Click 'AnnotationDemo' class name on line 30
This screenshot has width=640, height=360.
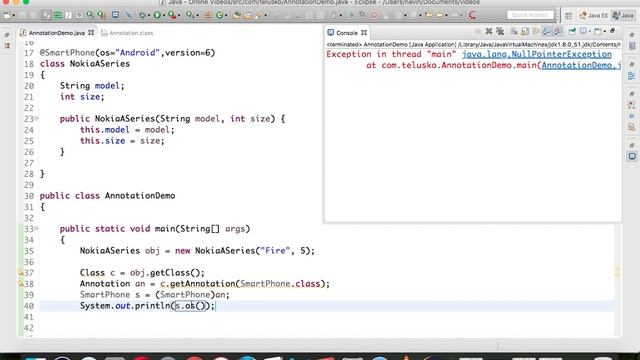140,196
